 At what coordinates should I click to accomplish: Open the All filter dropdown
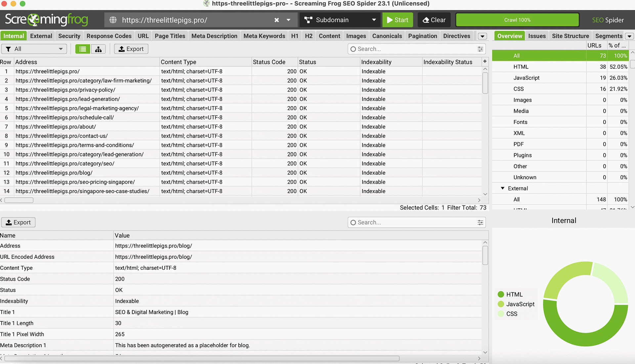pyautogui.click(x=34, y=49)
